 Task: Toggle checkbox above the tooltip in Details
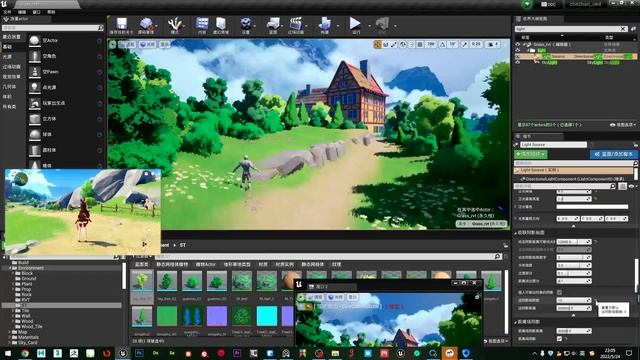click(x=559, y=292)
